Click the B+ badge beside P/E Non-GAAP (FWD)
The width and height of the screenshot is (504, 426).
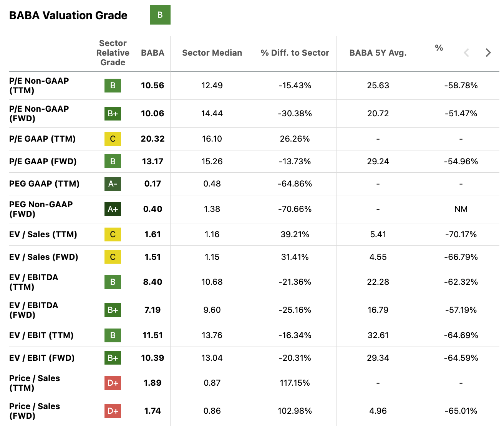[x=113, y=114]
